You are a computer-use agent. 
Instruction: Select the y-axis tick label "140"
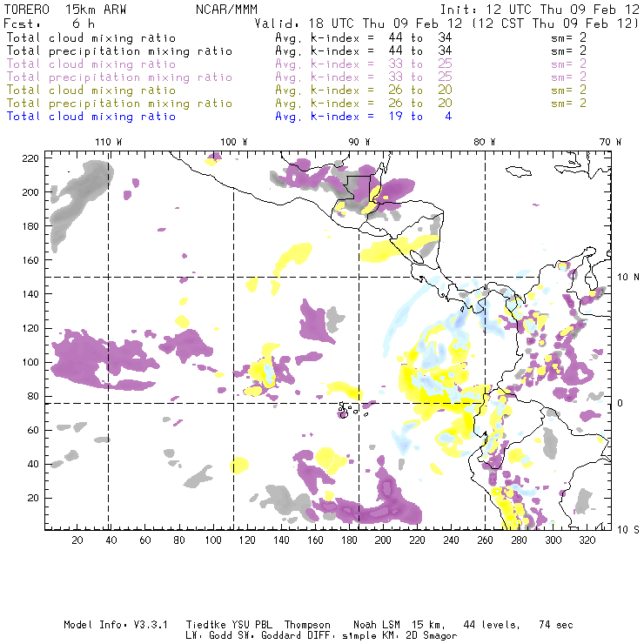pos(30,294)
